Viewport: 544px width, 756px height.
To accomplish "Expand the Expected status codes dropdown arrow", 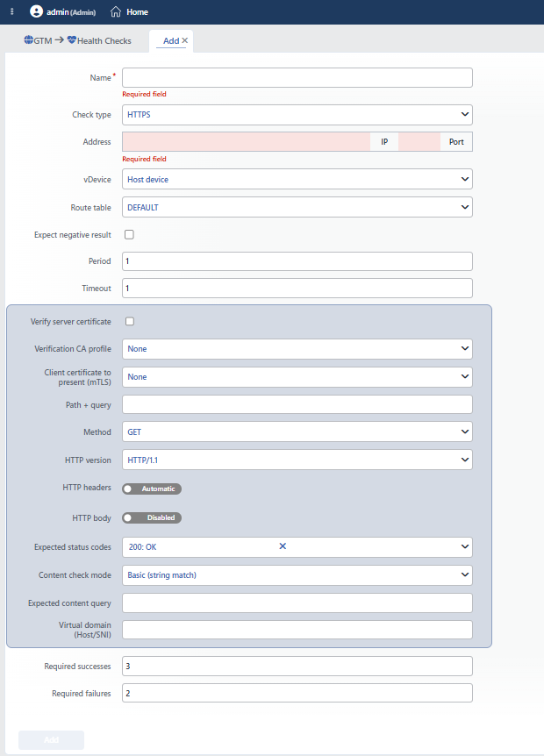I will pyautogui.click(x=464, y=546).
